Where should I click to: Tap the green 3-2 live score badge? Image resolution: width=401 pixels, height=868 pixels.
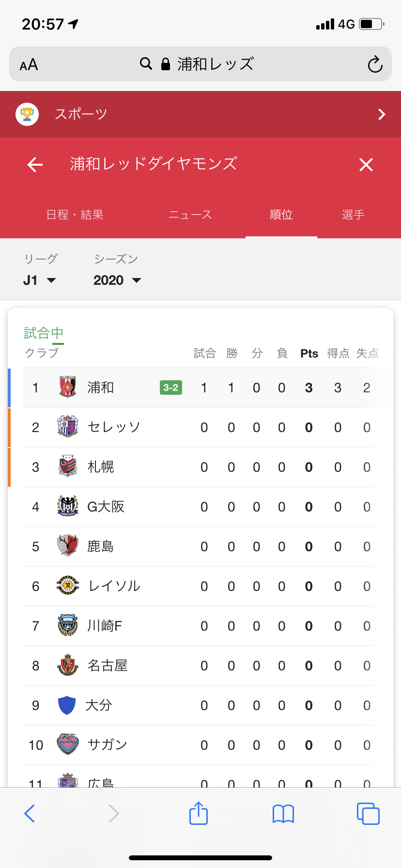(170, 387)
